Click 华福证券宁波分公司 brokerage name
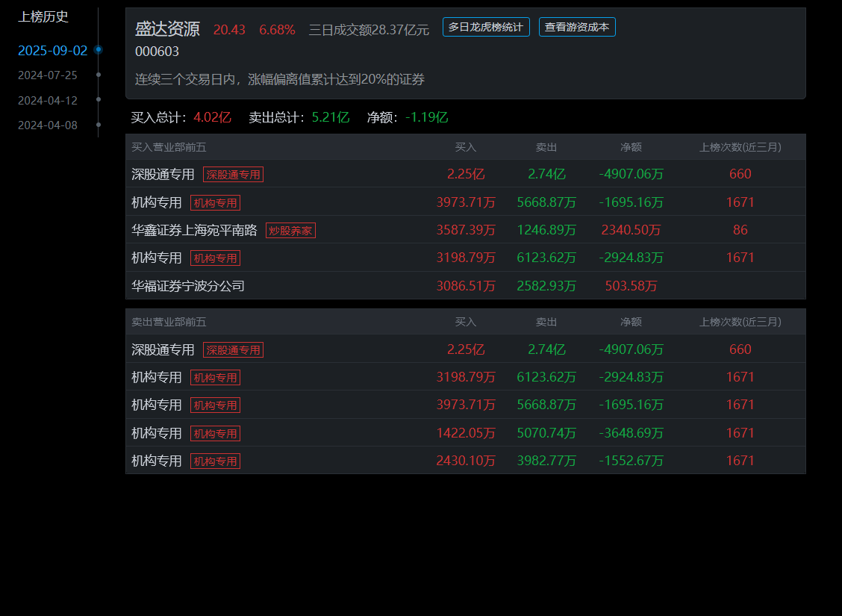Image resolution: width=842 pixels, height=616 pixels. [188, 286]
